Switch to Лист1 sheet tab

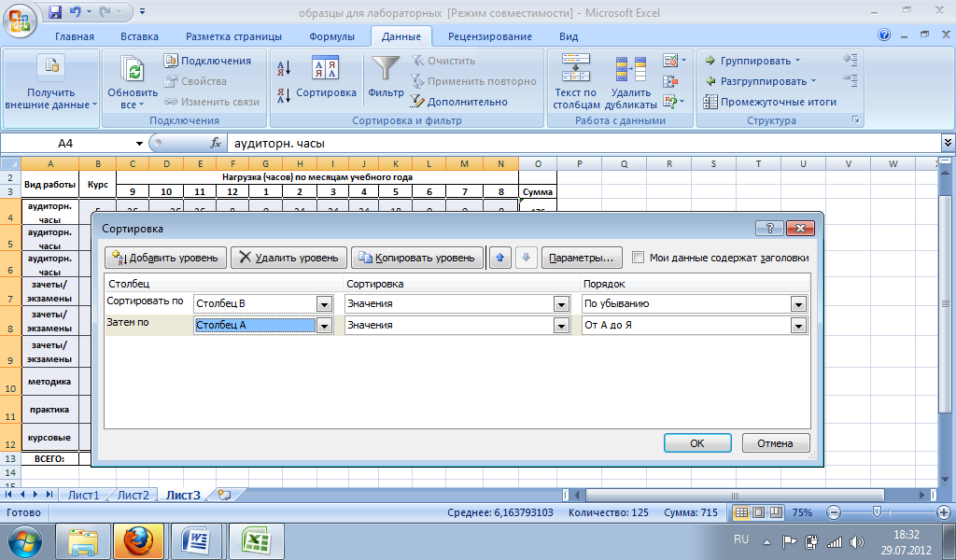pos(83,495)
